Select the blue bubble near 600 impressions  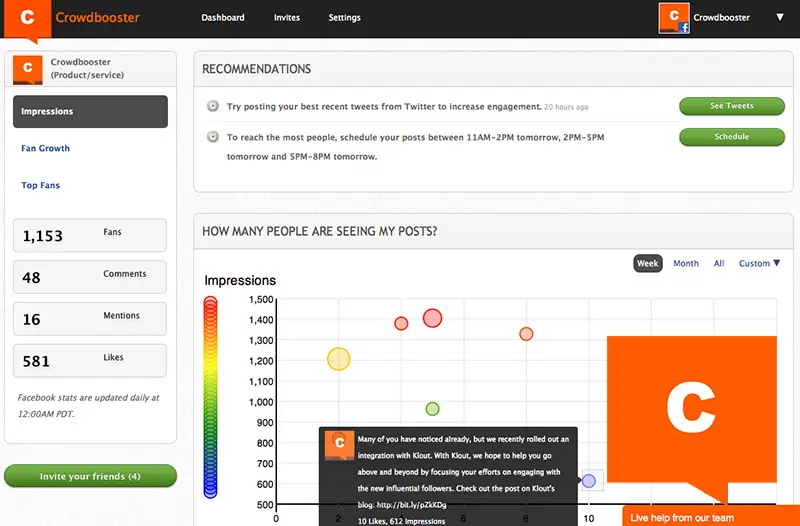589,481
